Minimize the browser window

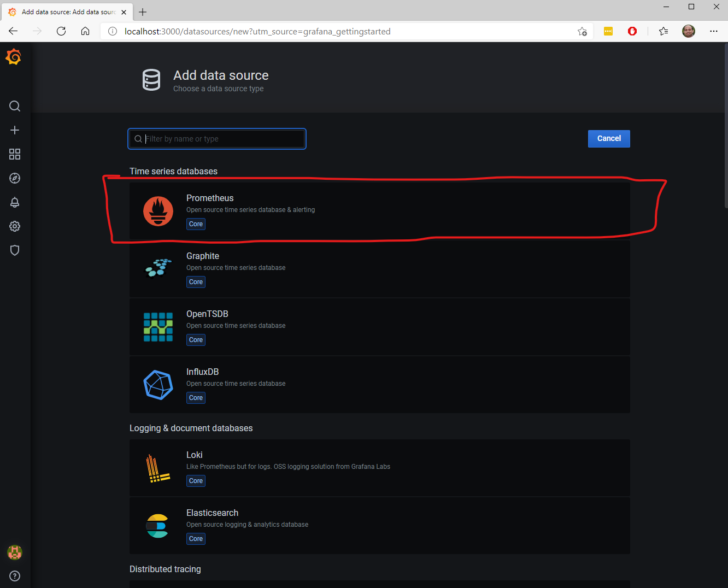tap(666, 7)
